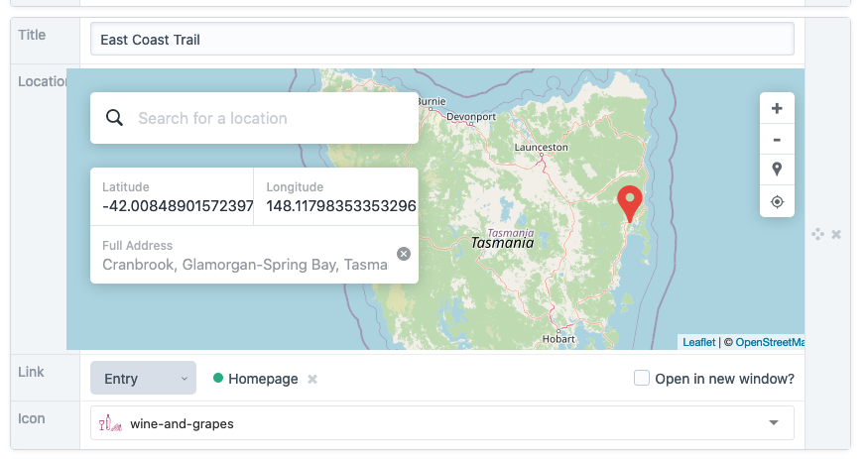Viewport: 868px width, 459px height.
Task: Click the Devonport label on map
Action: (x=471, y=117)
